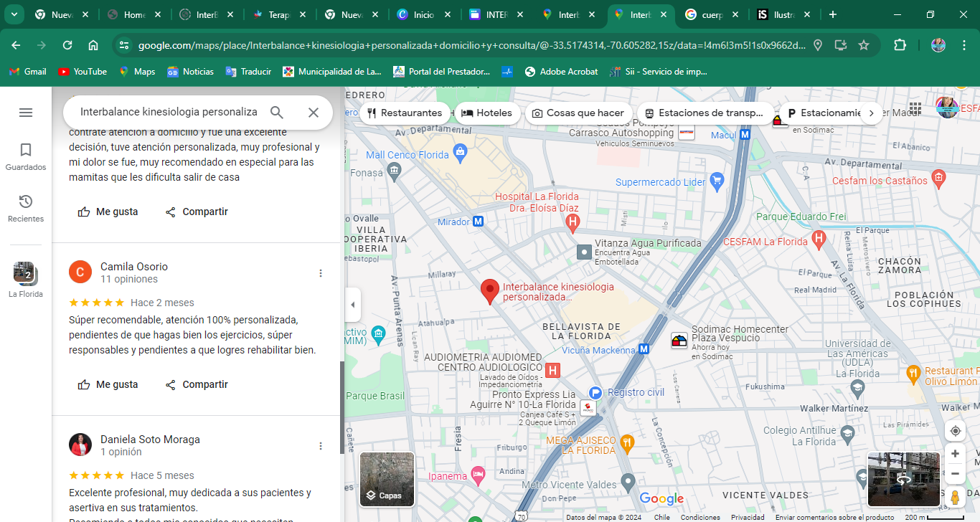Bookmark this page with the star
Viewport: 980px width, 522px height.
coord(864,45)
